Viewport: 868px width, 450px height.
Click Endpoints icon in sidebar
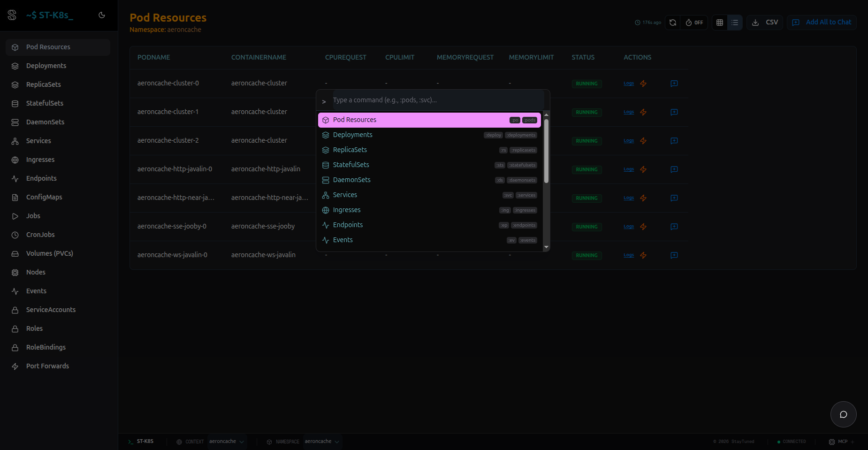click(x=15, y=178)
